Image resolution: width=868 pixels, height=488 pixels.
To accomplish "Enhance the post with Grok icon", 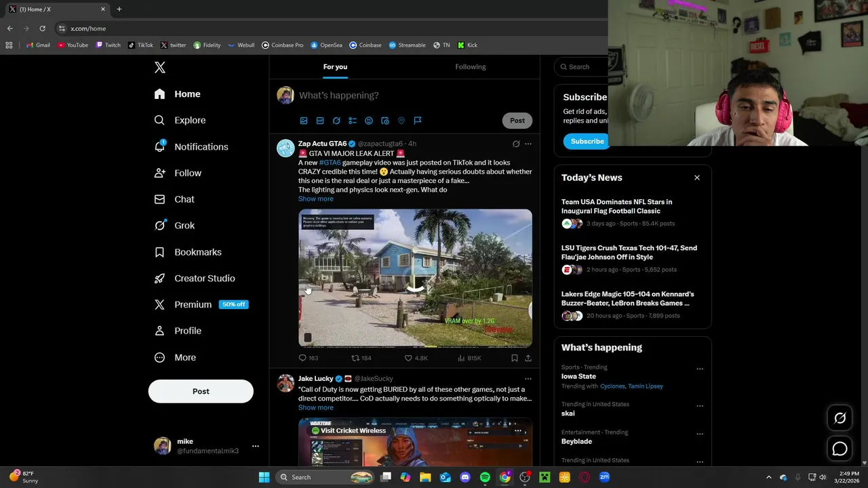I will point(336,121).
